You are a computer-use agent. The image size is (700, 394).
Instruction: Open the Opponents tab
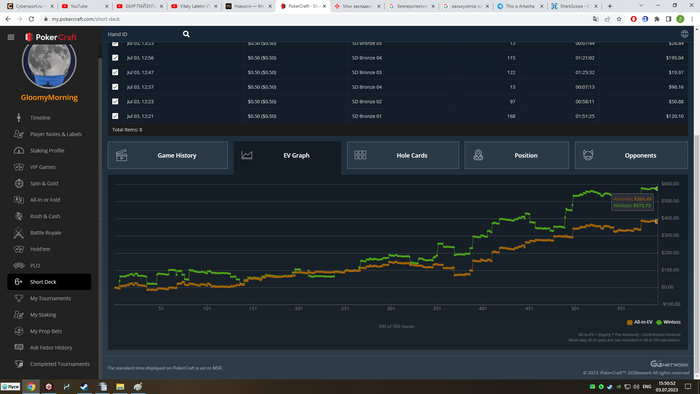(x=631, y=155)
